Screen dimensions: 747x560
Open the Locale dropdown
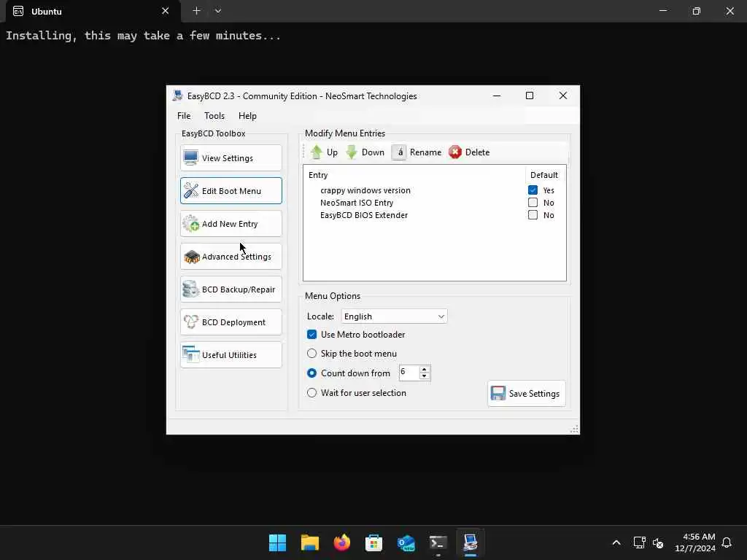394,316
